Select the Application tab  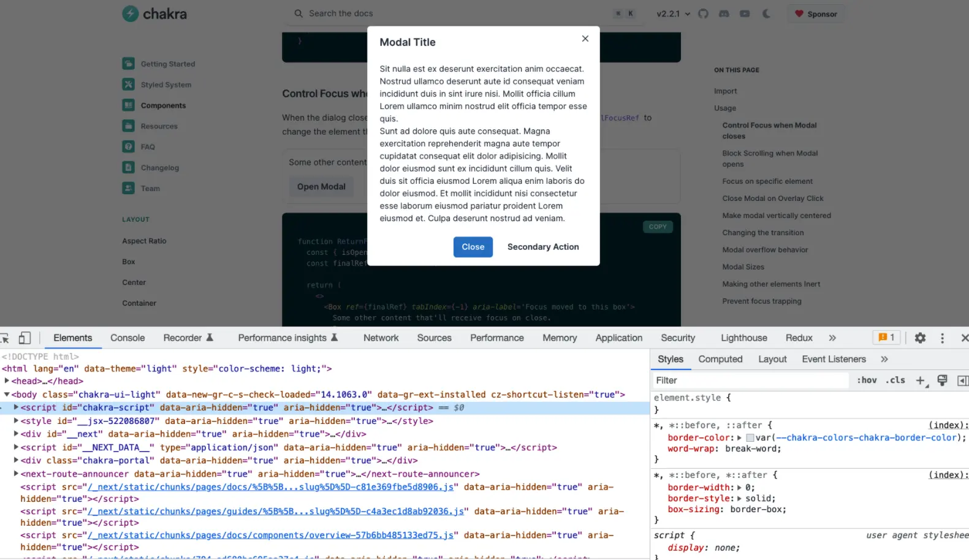pyautogui.click(x=618, y=338)
